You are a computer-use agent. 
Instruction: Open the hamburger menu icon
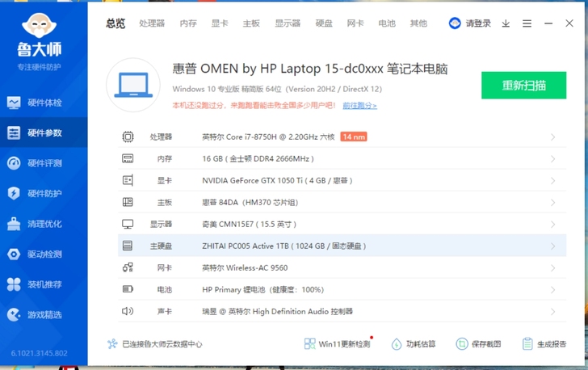point(527,23)
